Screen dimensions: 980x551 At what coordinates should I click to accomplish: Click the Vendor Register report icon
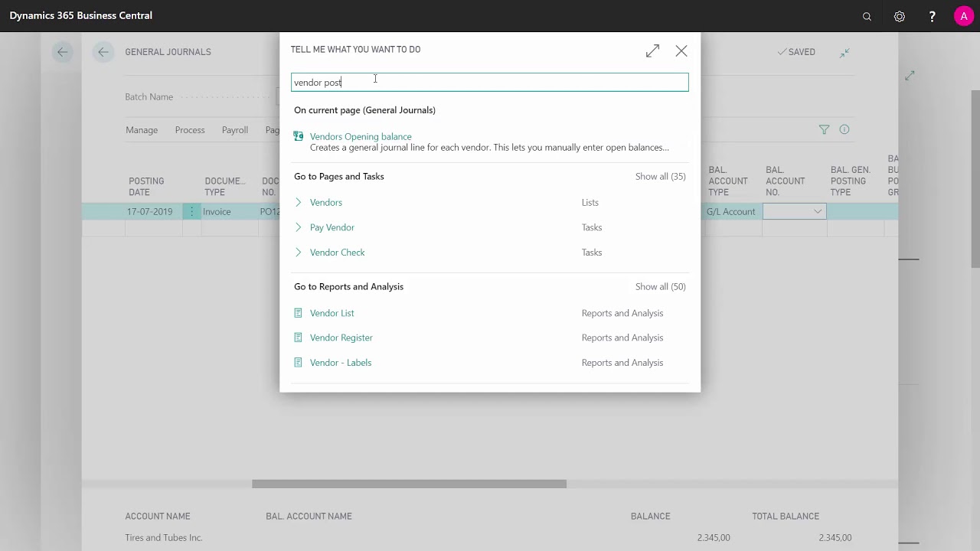[299, 337]
